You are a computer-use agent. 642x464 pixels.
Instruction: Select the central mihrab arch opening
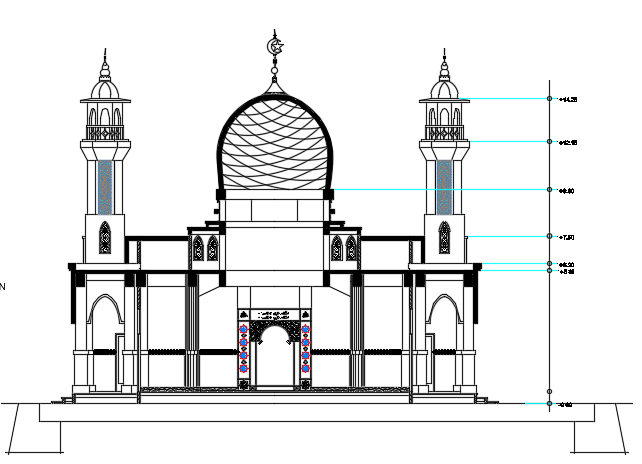[273, 362]
